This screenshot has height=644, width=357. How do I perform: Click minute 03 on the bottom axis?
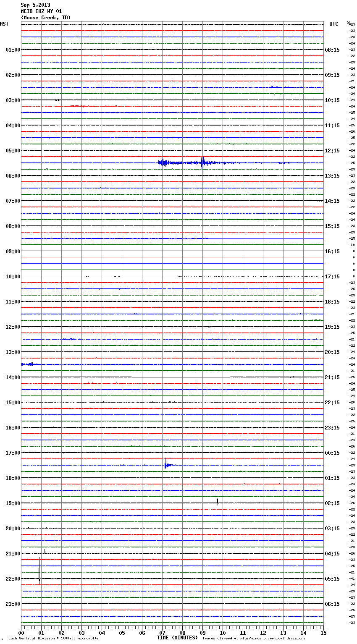coord(81,633)
